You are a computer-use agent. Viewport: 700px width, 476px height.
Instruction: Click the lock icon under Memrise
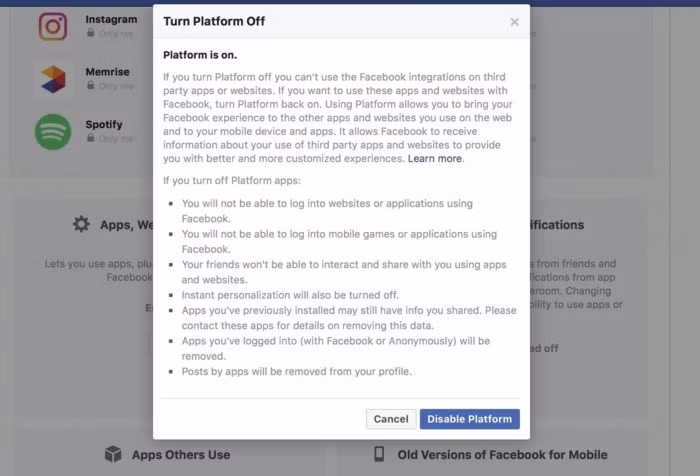click(91, 86)
